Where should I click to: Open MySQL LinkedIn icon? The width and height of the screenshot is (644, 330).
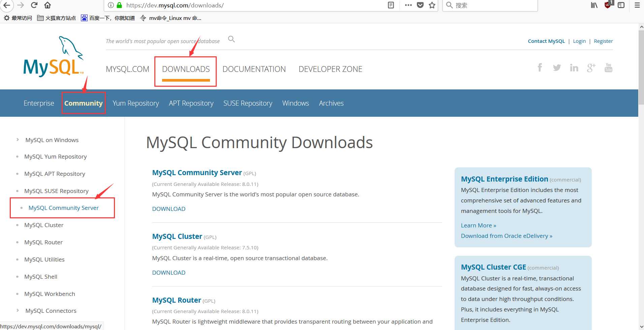[x=574, y=68]
